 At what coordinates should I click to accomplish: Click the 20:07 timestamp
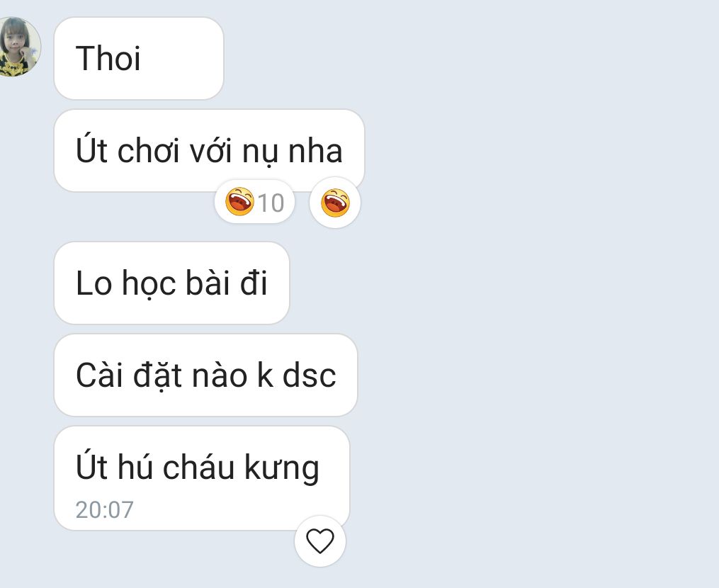(x=105, y=509)
